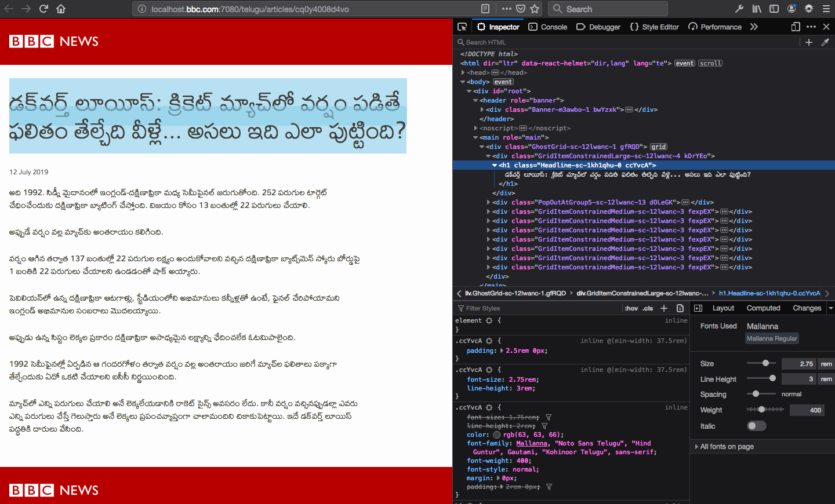Open the Computed tab
The height and width of the screenshot is (504, 835).
(x=763, y=308)
